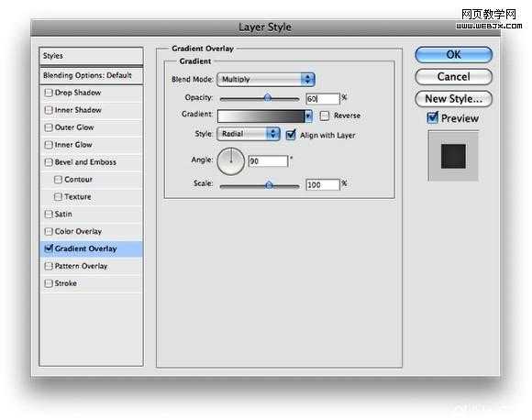Click the Preview style thumbnail
Screen dimensions: 532x420
(x=453, y=156)
